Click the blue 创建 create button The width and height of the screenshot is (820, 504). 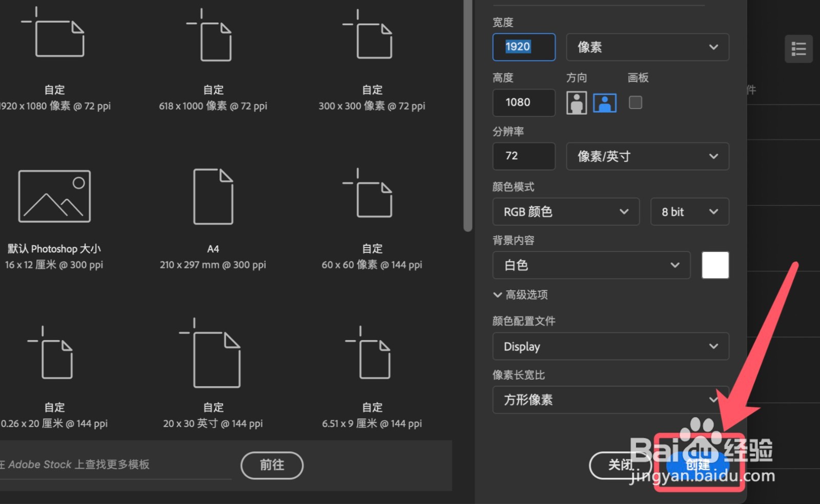tap(698, 465)
